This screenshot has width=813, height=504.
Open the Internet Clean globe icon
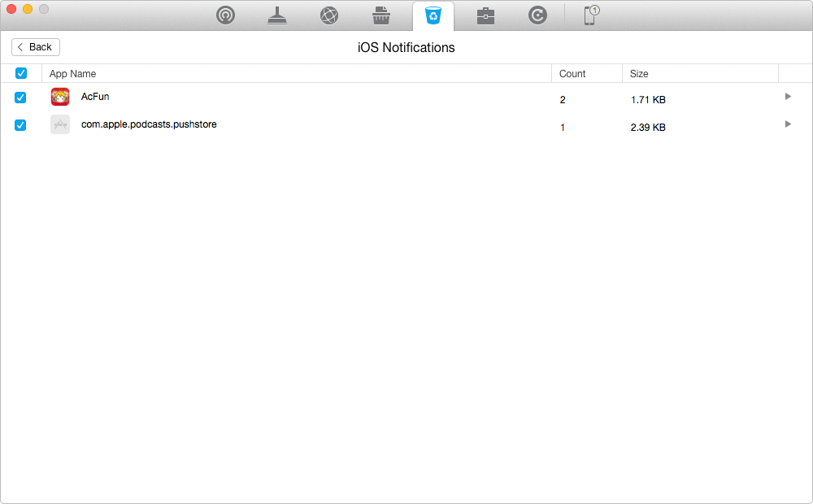click(329, 15)
